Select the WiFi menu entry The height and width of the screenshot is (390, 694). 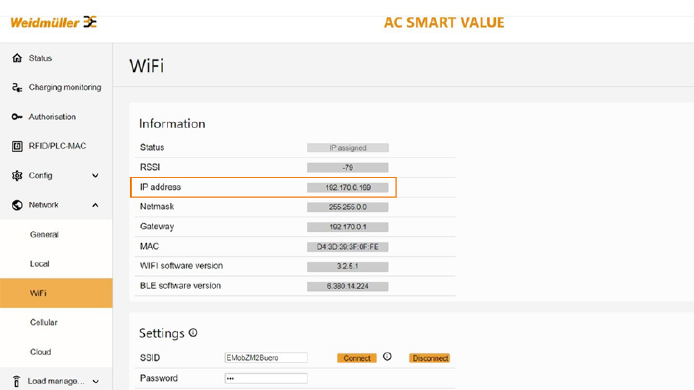click(56, 293)
